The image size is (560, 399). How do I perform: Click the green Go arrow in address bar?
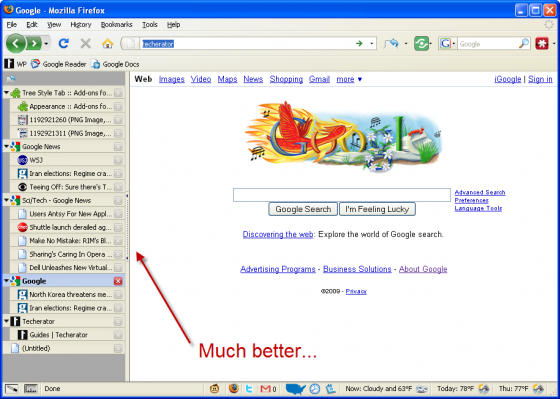tap(359, 44)
